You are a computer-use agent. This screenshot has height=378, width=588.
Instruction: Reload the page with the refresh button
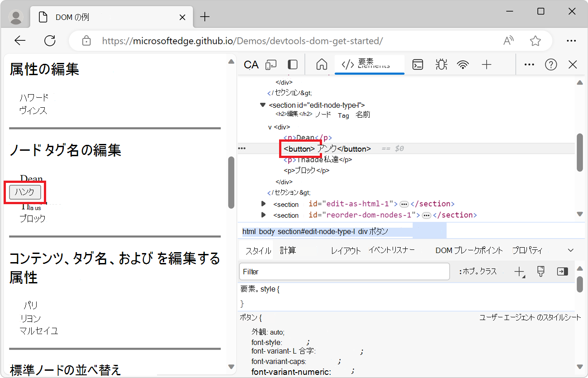click(50, 40)
